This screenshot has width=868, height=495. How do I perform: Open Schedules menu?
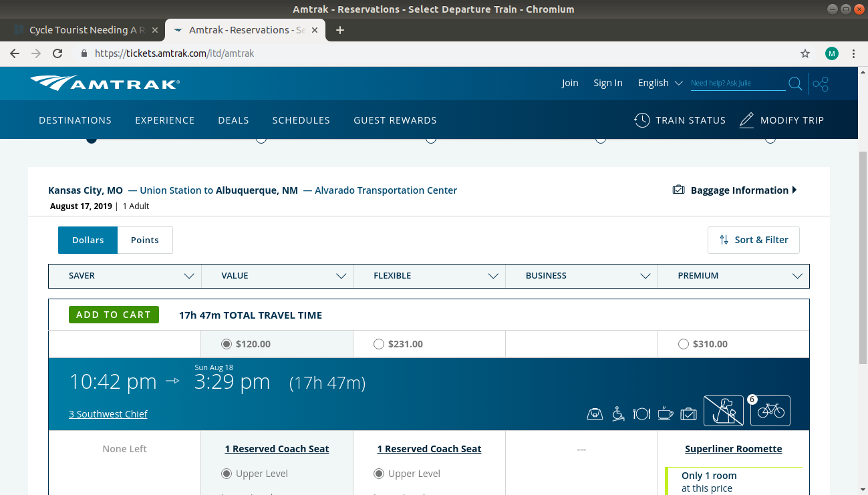[301, 120]
